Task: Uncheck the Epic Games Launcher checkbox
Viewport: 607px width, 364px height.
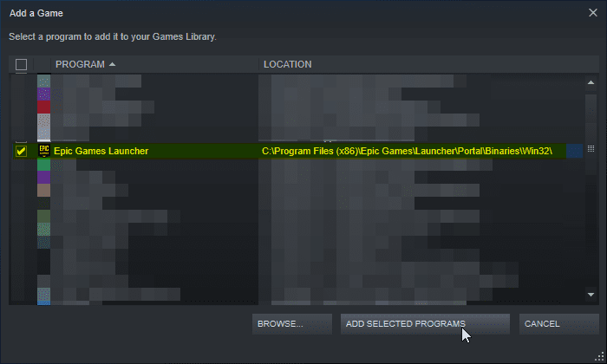Action: [x=21, y=151]
